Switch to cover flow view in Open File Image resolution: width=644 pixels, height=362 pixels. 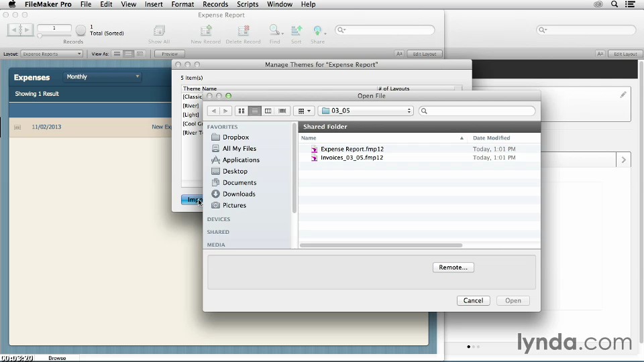[282, 111]
